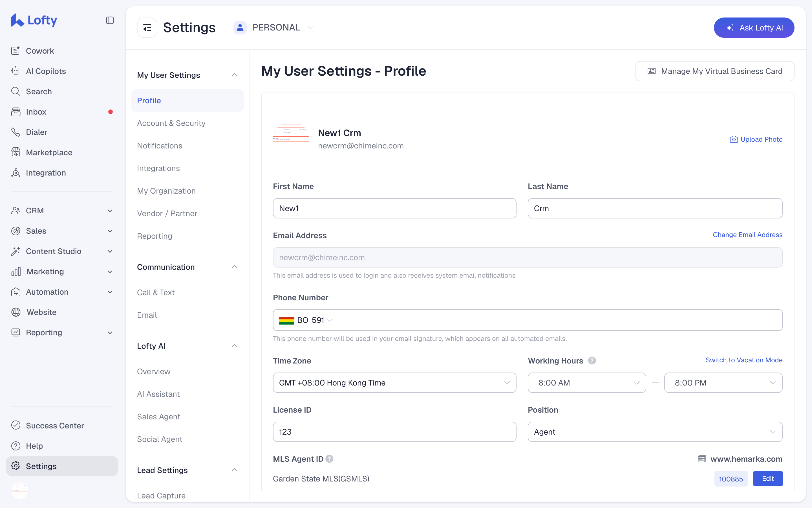Viewport: 812px width, 508px height.
Task: Open the Position Agent dropdown
Action: (655, 432)
